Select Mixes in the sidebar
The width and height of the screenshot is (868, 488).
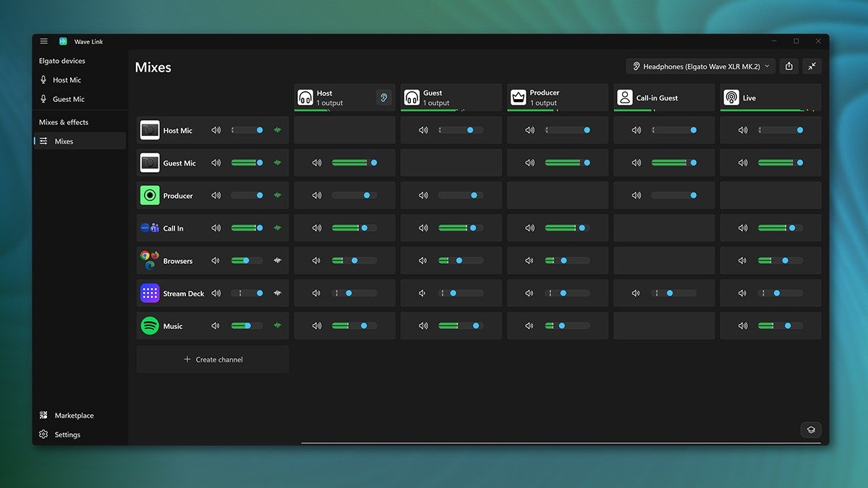[x=64, y=141]
